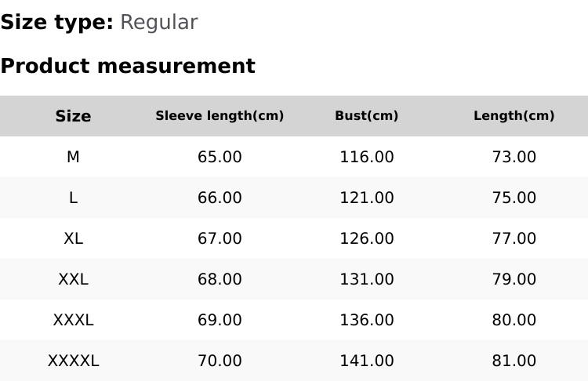588x381 pixels.
Task: Click the 65.00 sleeve length cell
Action: tap(220, 157)
